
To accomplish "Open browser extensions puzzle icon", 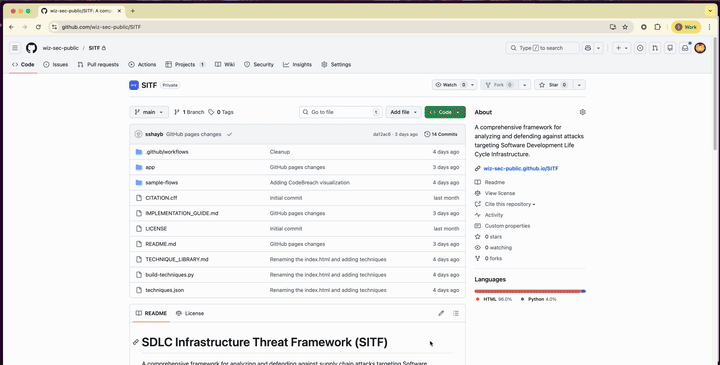I will tap(657, 27).
